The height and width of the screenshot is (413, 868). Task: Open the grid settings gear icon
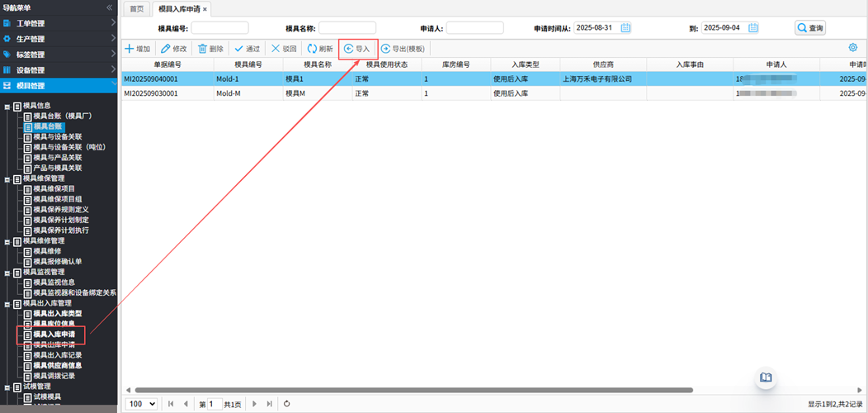pos(853,48)
